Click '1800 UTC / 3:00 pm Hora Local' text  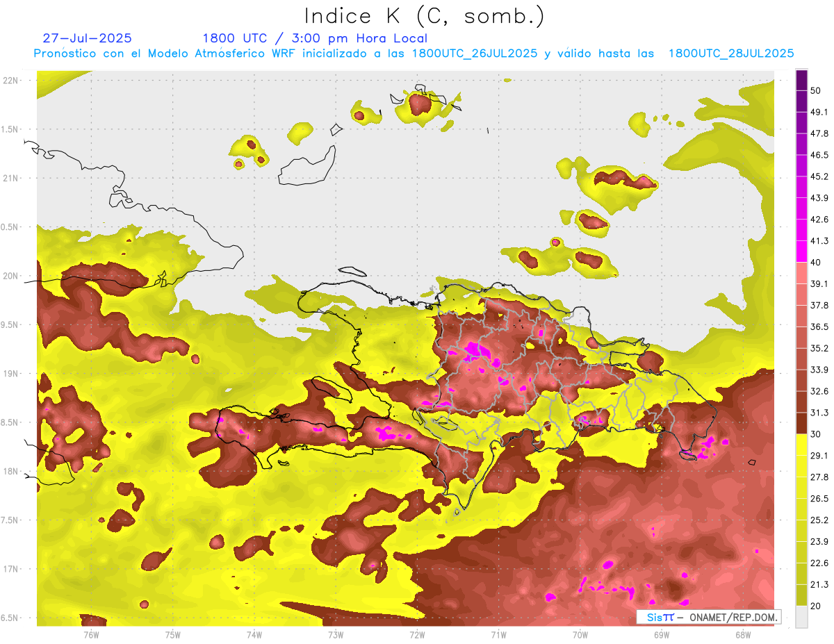point(315,38)
